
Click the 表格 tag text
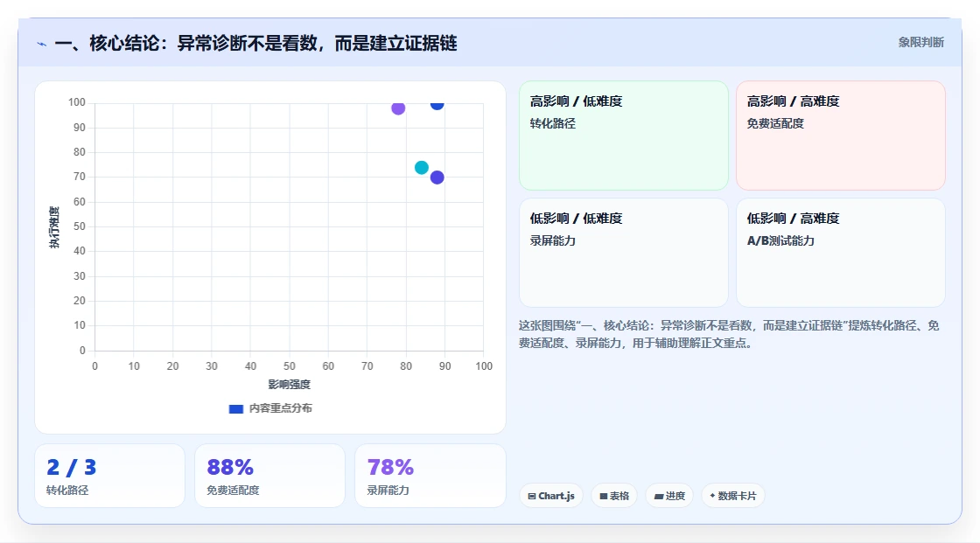tap(619, 496)
